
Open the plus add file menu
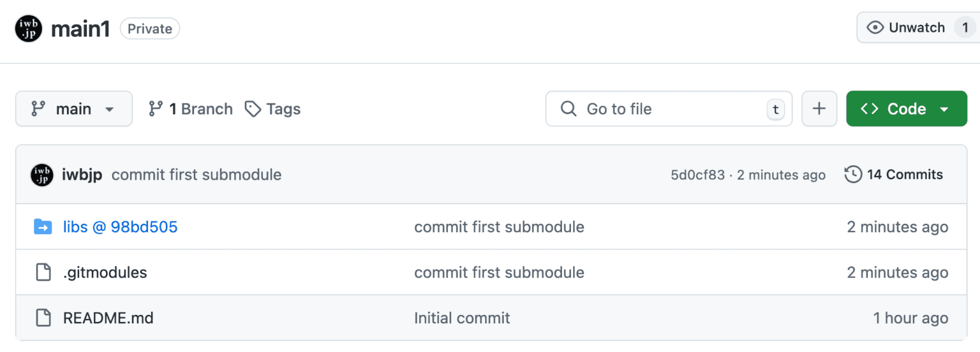819,109
